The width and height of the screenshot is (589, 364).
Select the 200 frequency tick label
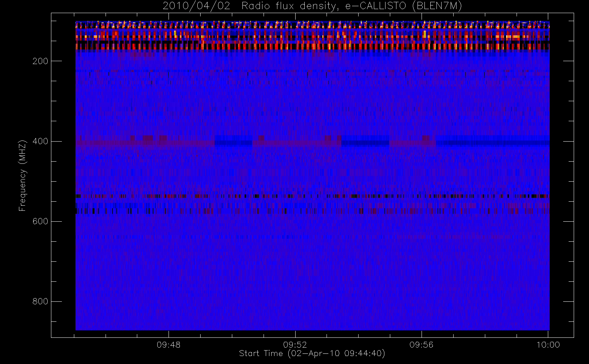40,61
